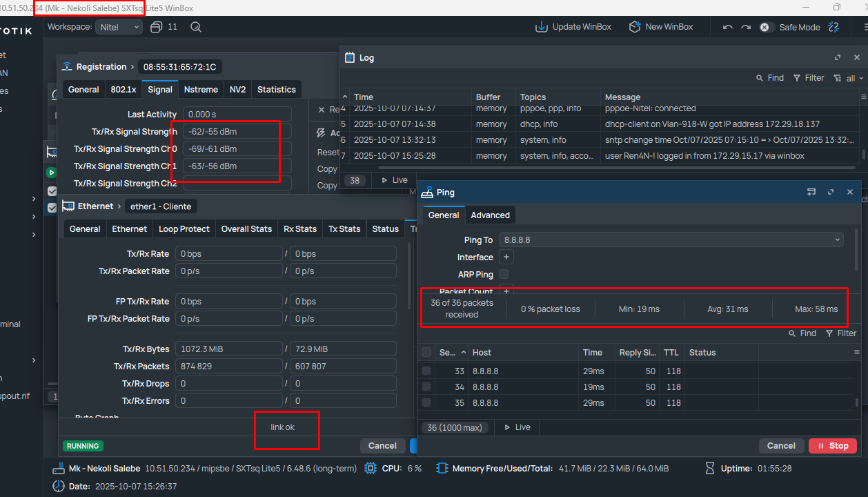The height and width of the screenshot is (497, 868).
Task: Switch to the Nstreme tab
Action: (x=201, y=90)
